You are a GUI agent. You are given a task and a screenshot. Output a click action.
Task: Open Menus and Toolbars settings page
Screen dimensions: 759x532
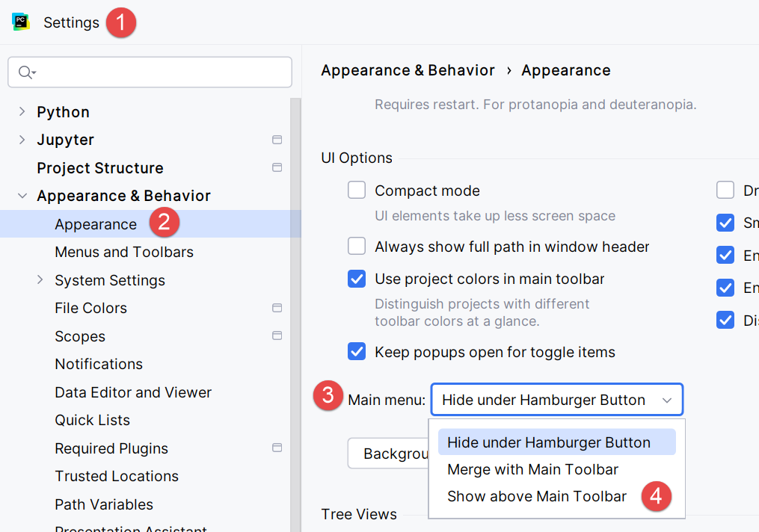click(124, 252)
